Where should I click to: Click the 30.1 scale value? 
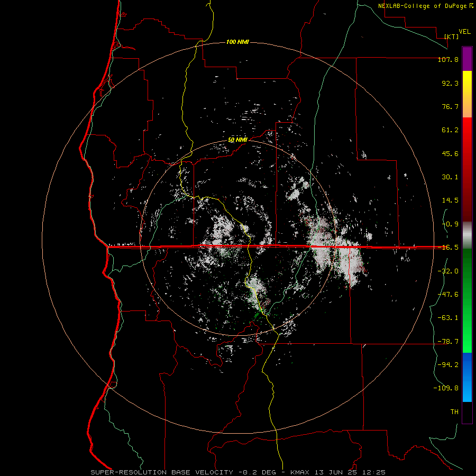(450, 177)
